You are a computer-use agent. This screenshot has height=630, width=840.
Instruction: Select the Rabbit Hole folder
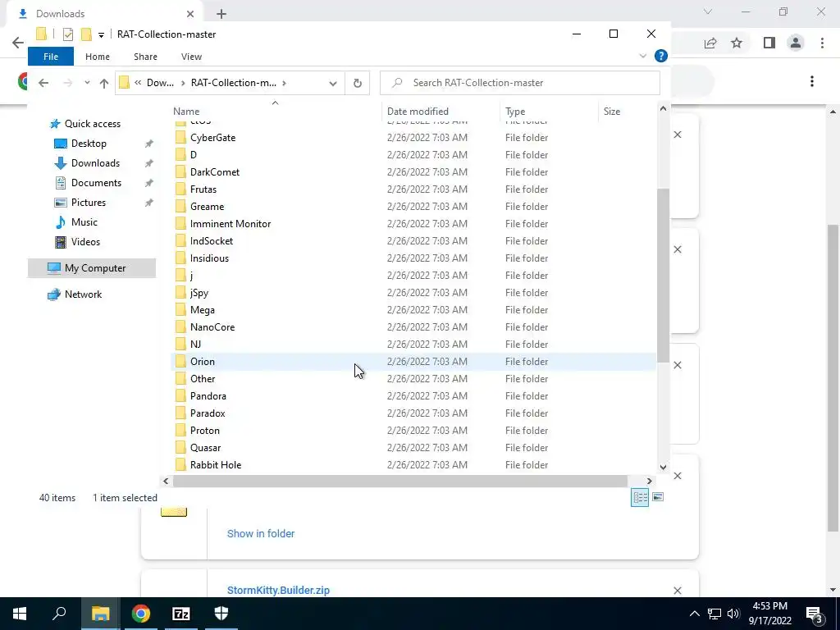[216, 465]
